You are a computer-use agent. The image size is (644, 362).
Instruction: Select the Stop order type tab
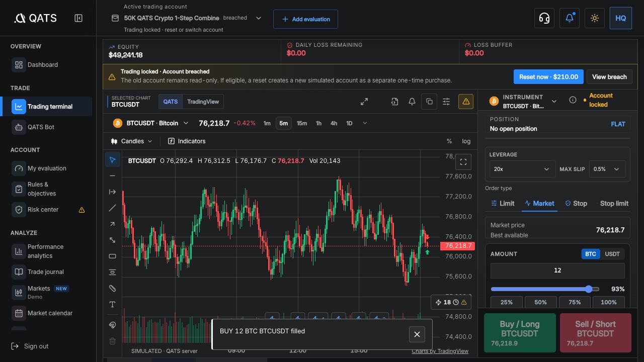point(576,204)
